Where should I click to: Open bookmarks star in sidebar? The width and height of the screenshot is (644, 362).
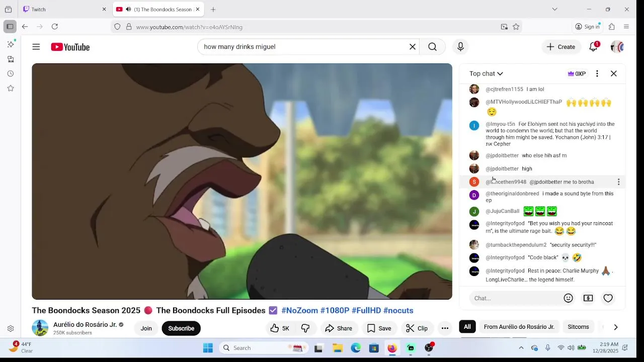tap(11, 88)
